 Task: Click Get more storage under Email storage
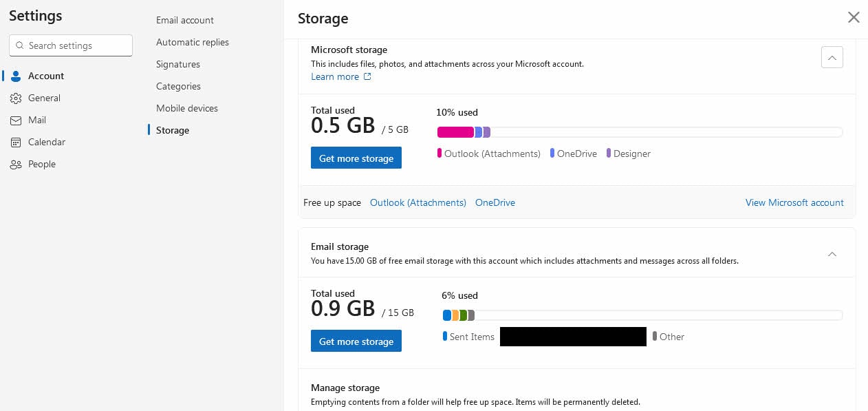pyautogui.click(x=356, y=341)
